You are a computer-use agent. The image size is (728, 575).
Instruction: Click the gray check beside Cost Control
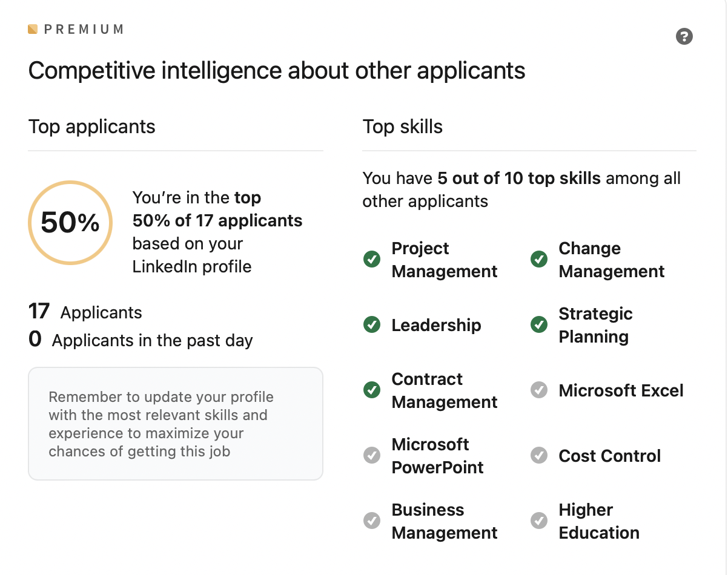(538, 456)
